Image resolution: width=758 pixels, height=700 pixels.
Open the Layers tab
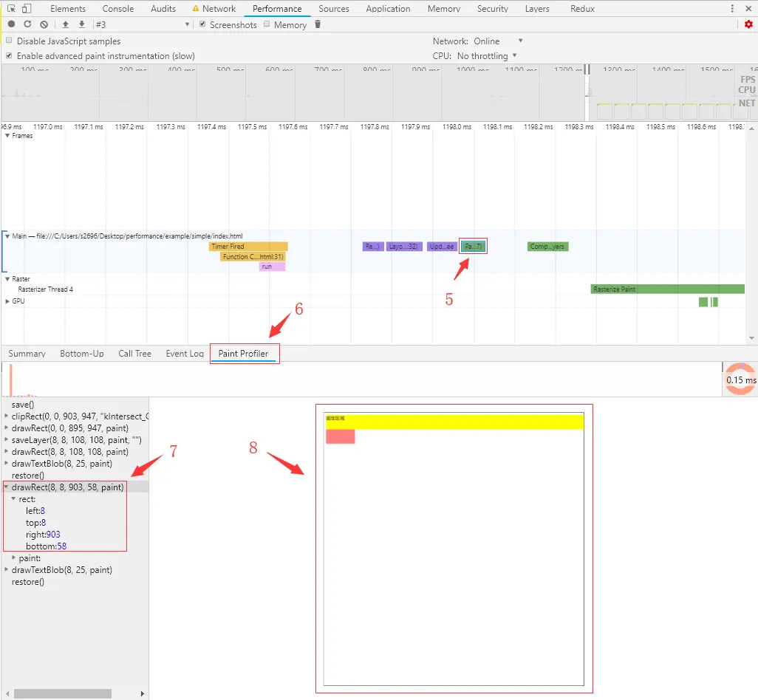(537, 9)
